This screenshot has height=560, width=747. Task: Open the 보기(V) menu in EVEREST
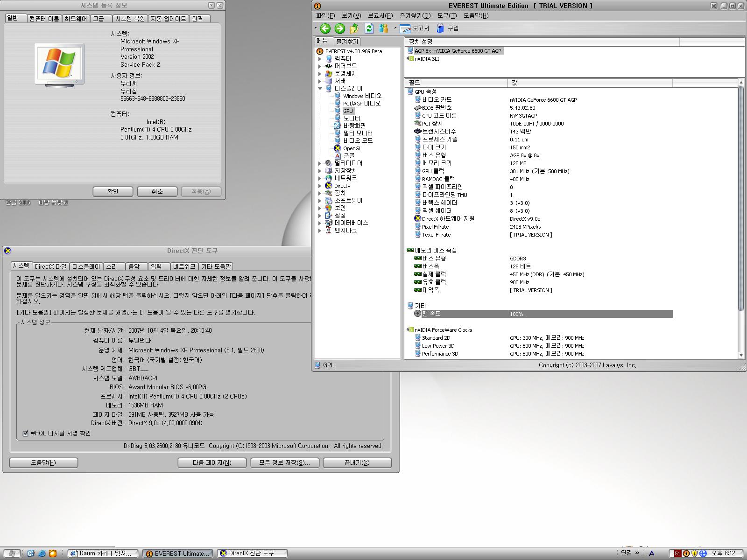pyautogui.click(x=351, y=16)
